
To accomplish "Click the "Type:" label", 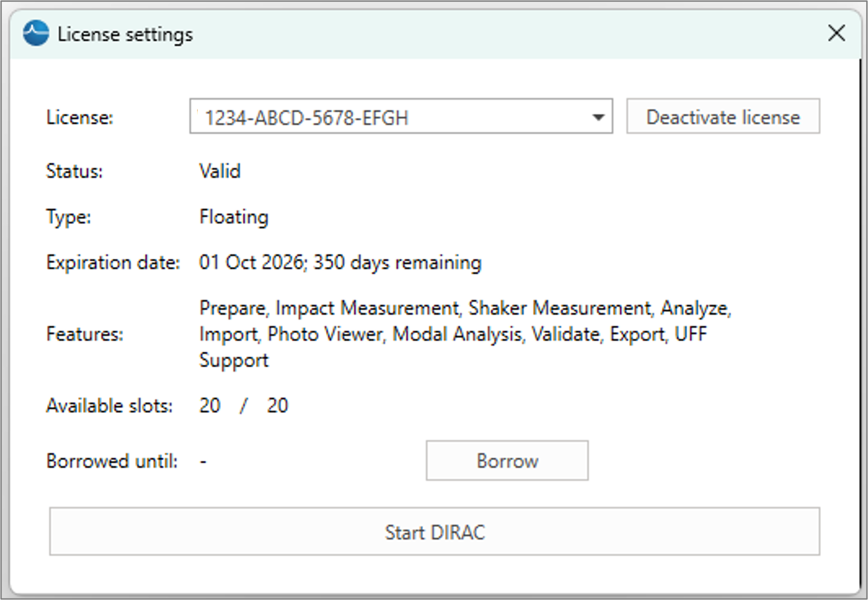I will click(69, 217).
